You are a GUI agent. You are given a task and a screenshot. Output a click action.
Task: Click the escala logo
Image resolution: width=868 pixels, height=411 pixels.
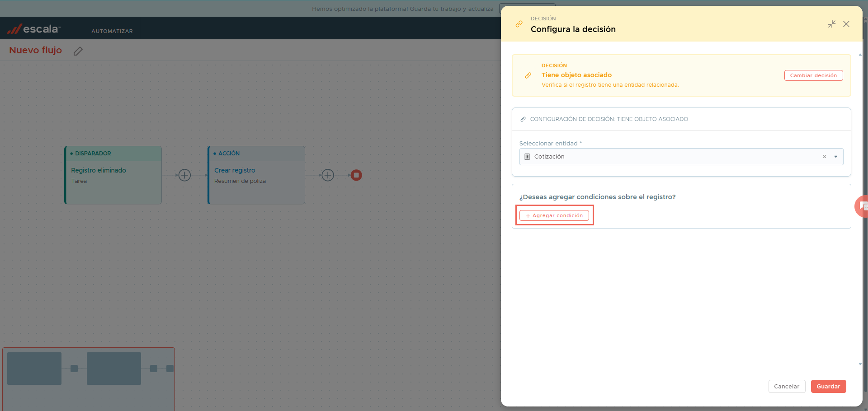click(x=33, y=29)
